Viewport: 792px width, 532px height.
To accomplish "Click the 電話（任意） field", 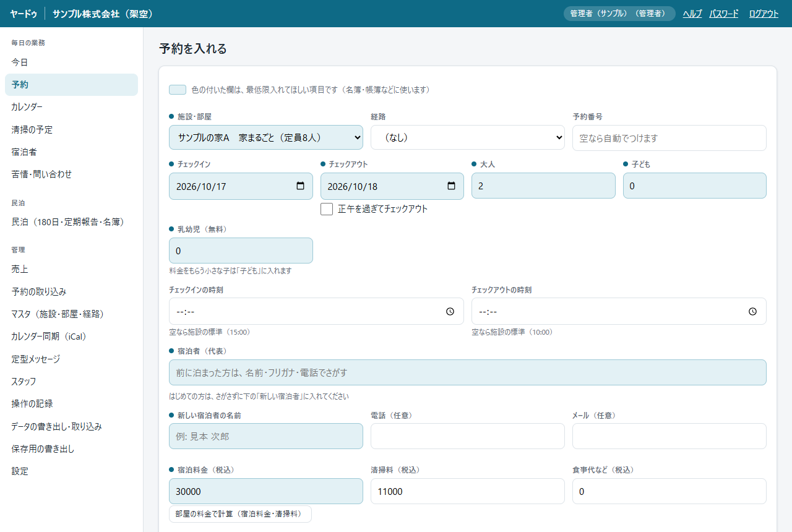I will 468,436.
